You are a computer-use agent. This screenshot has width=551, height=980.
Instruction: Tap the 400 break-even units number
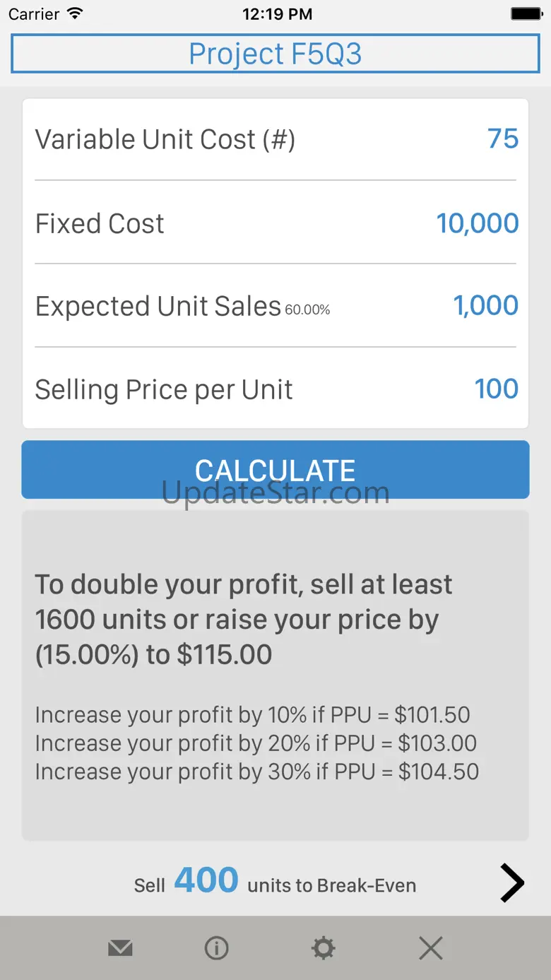point(206,880)
